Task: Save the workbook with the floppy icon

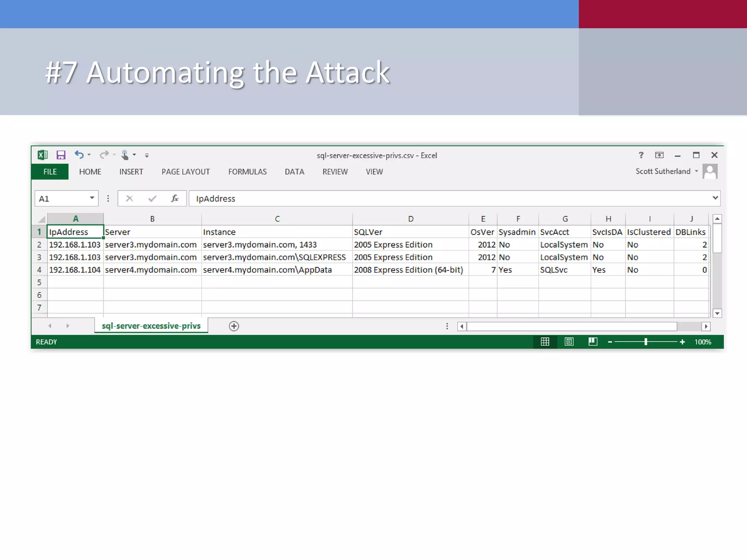Action: pyautogui.click(x=61, y=155)
